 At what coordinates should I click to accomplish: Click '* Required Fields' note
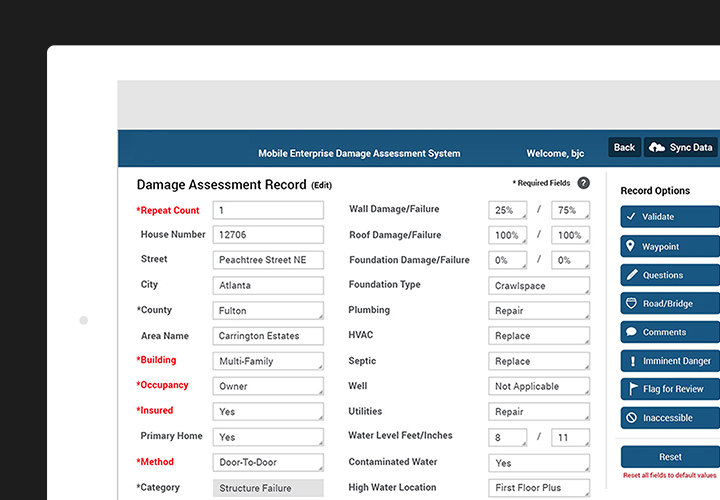pos(541,183)
